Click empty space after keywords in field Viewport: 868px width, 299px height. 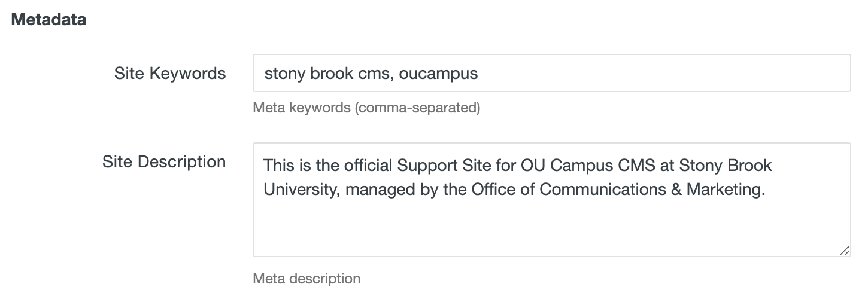click(x=658, y=74)
